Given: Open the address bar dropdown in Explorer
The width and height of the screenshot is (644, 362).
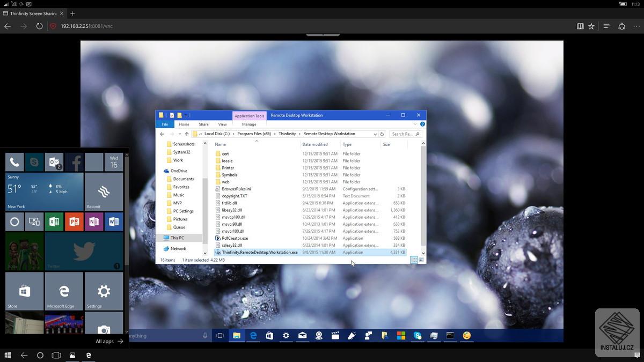Looking at the screenshot, I should (375, 134).
